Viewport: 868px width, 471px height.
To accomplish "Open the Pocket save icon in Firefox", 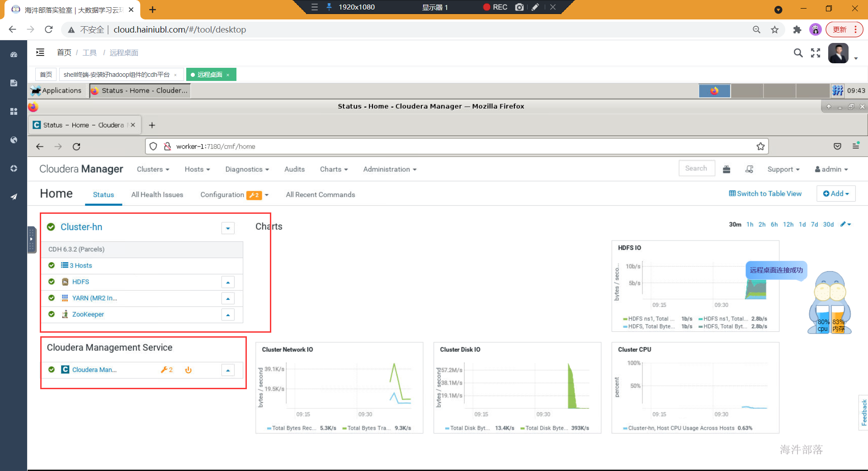I will [x=837, y=146].
